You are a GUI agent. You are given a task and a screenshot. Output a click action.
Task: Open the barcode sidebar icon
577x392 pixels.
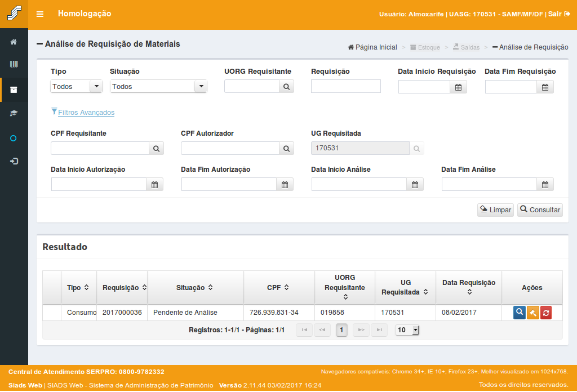tap(14, 65)
